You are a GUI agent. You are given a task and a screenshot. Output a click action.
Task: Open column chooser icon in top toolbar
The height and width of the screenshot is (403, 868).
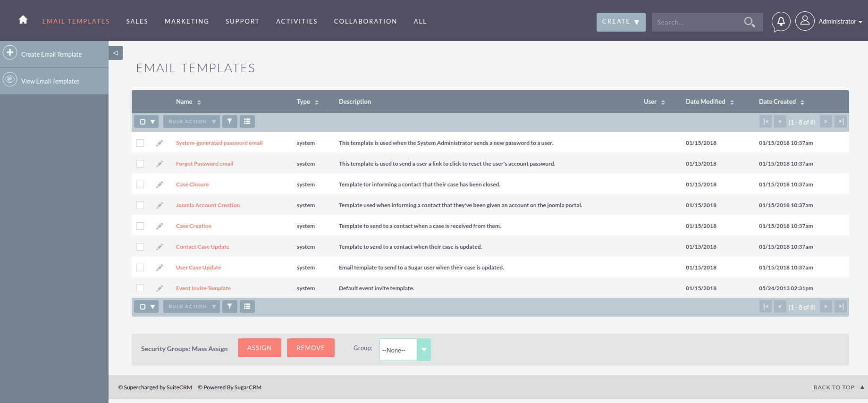coord(247,121)
